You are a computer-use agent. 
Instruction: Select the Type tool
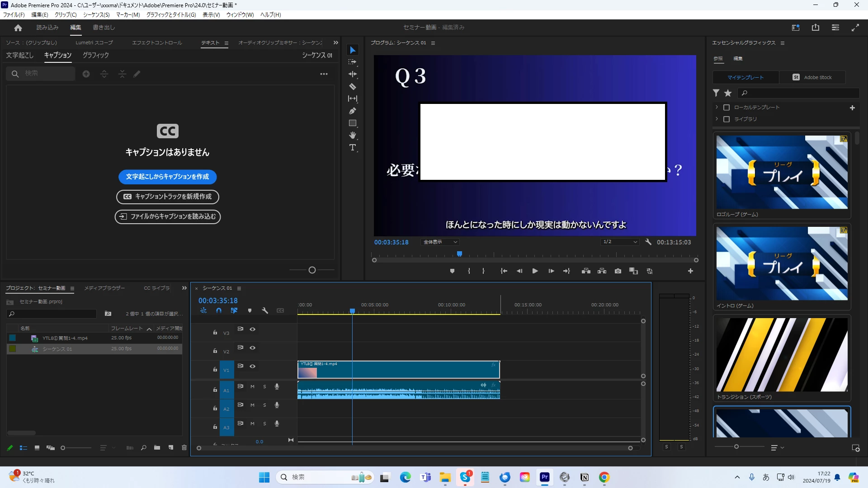click(353, 148)
